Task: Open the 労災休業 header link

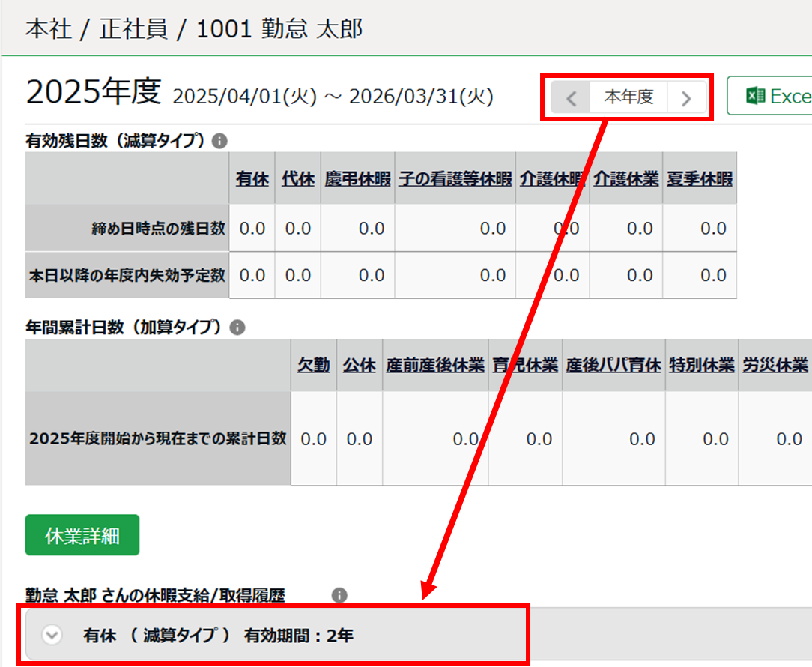Action: click(x=775, y=366)
